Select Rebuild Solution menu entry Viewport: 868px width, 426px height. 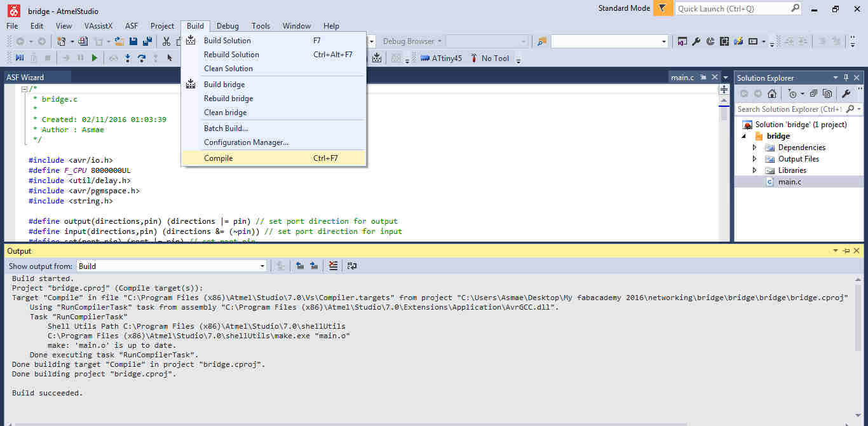pyautogui.click(x=273, y=55)
